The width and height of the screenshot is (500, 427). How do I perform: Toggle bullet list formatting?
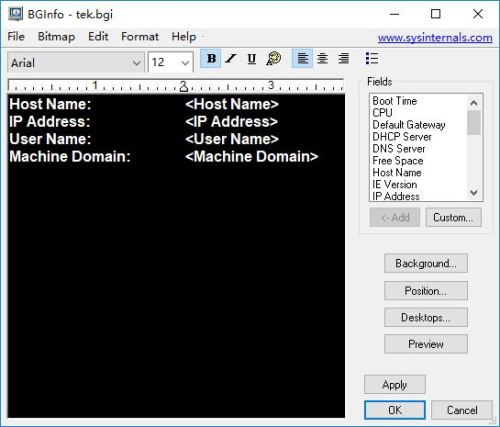pos(371,59)
